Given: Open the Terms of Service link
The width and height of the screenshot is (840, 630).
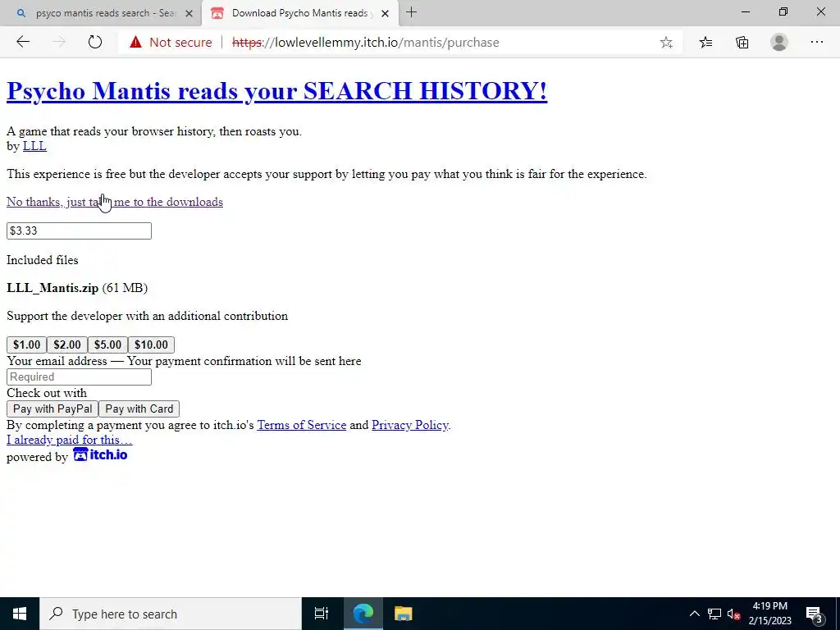Looking at the screenshot, I should coord(302,425).
